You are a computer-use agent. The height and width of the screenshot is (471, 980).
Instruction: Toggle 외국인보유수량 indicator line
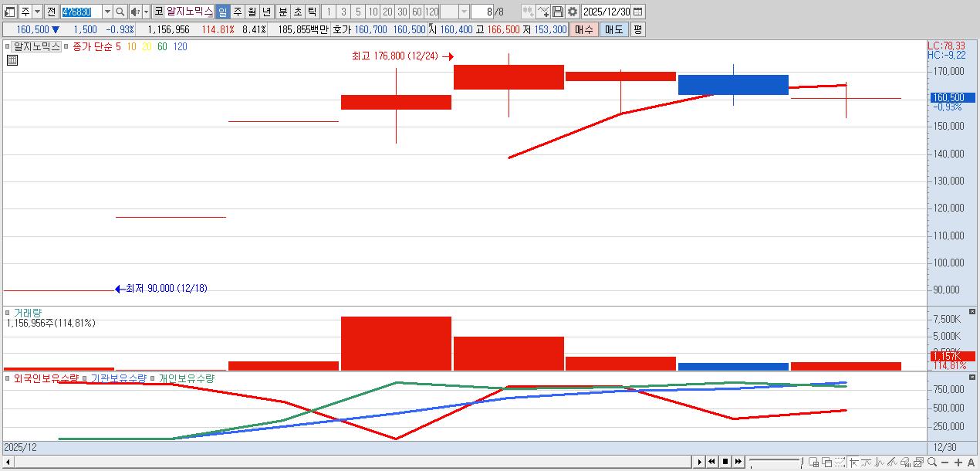click(46, 378)
